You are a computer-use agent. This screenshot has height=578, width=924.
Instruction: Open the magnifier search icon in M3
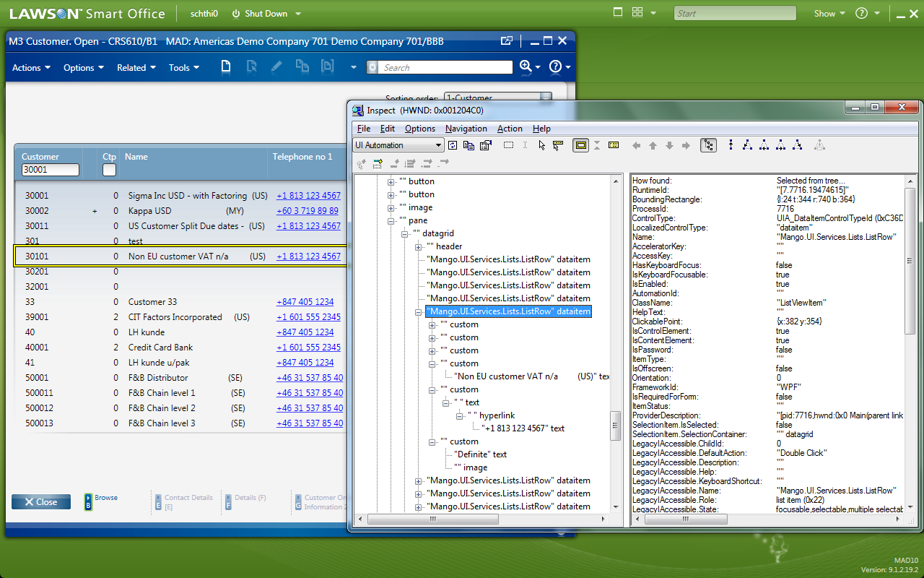tap(526, 67)
